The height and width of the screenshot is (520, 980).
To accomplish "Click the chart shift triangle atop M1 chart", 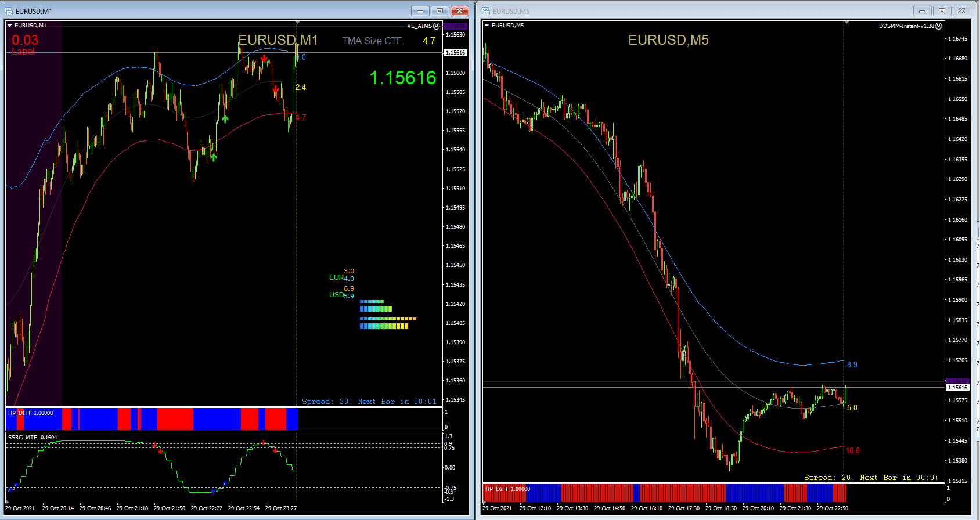I will pyautogui.click(x=297, y=23).
